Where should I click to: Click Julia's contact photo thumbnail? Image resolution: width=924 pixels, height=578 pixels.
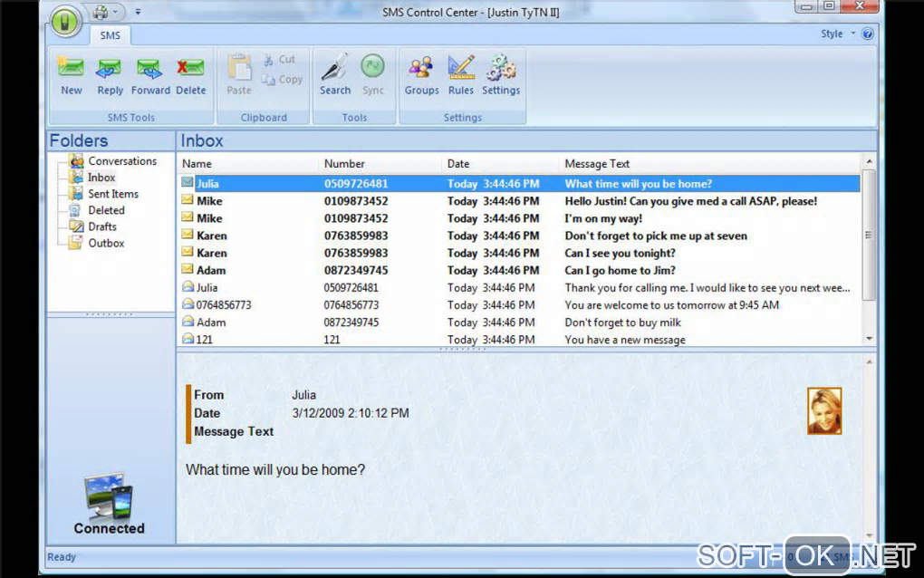click(824, 411)
